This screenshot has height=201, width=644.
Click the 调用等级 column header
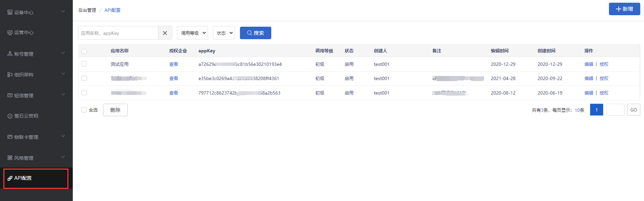tap(324, 51)
